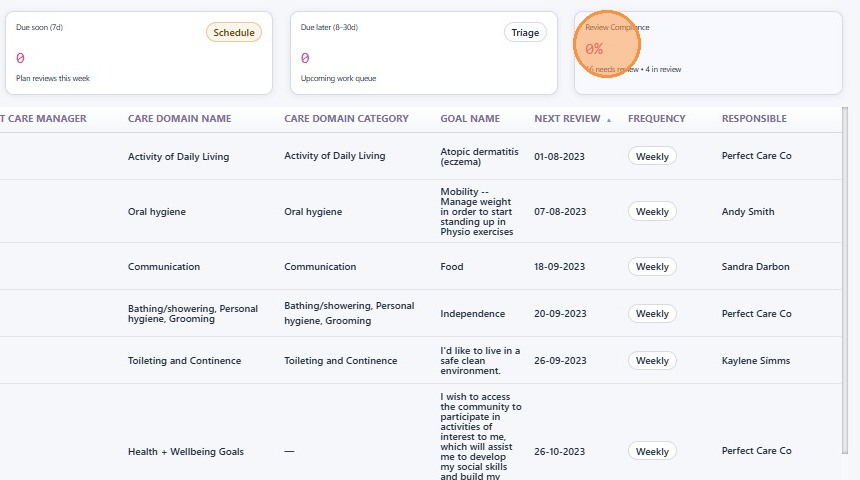Click the Goal Name column header
Viewport: 860px width, 480px height.
click(x=470, y=119)
